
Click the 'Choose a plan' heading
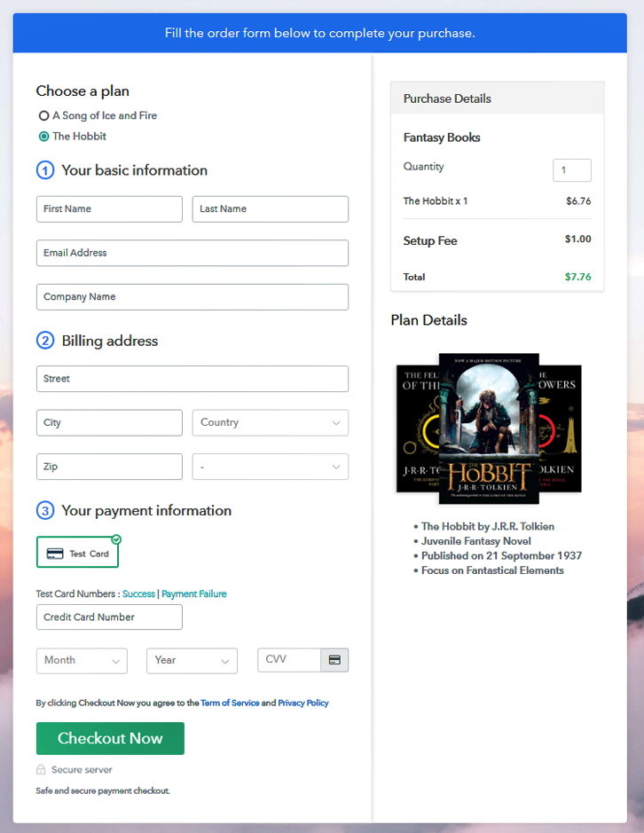point(82,90)
